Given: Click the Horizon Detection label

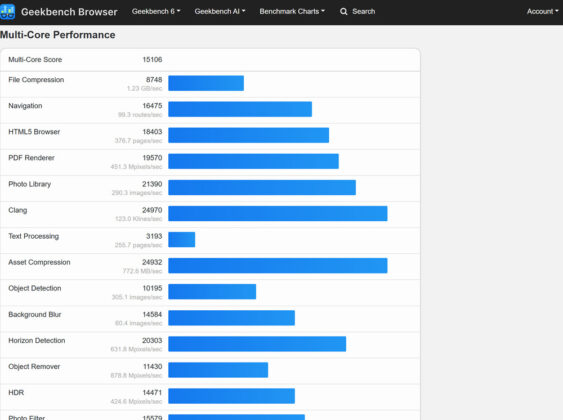Looking at the screenshot, I should (x=37, y=341).
